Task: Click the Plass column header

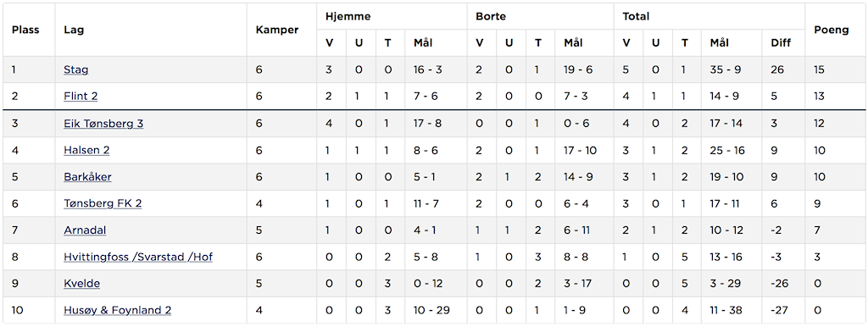Action: (26, 30)
